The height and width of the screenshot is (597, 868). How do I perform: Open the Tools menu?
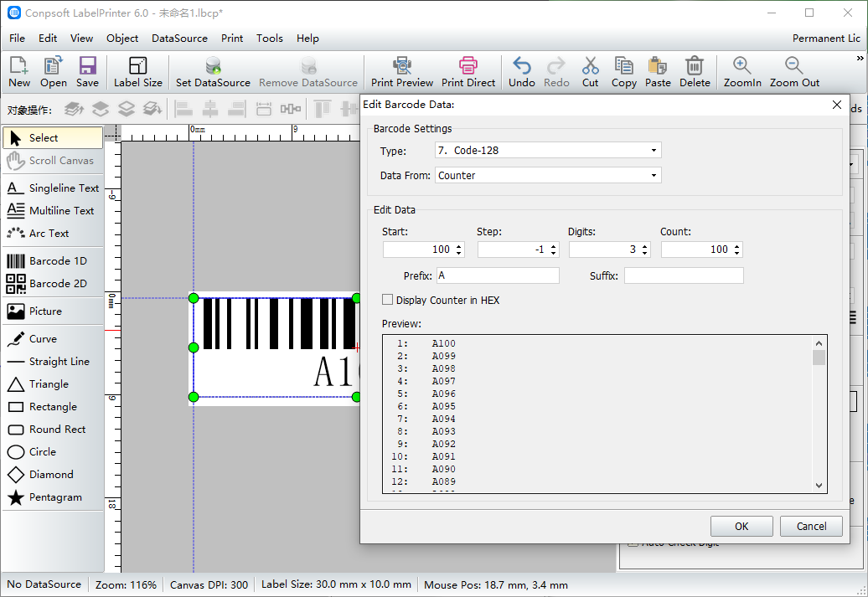click(270, 39)
